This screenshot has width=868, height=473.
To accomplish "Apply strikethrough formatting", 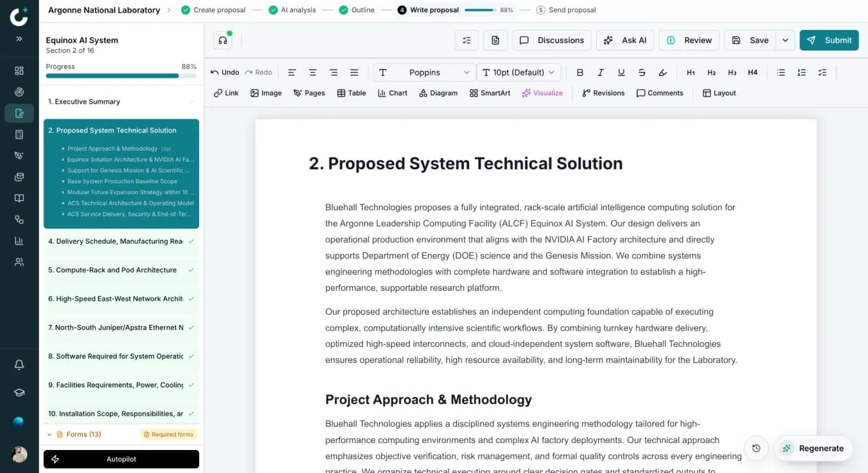I will tap(642, 73).
